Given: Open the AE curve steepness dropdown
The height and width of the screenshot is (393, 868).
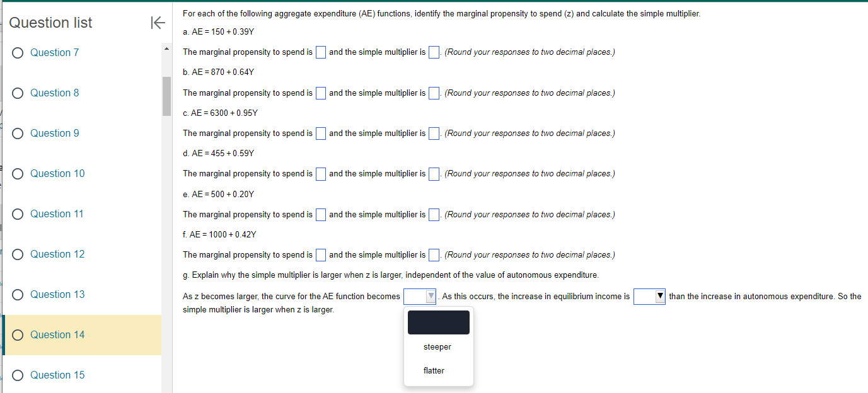Looking at the screenshot, I should (419, 296).
